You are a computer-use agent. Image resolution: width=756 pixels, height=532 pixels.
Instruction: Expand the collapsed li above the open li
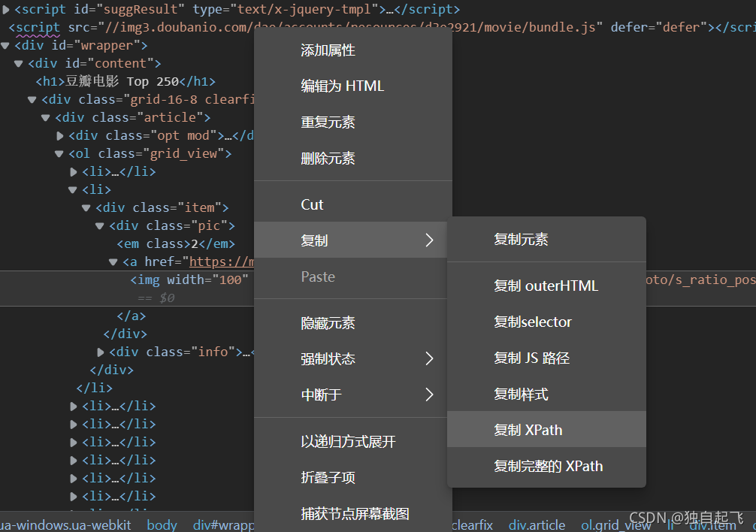74,172
